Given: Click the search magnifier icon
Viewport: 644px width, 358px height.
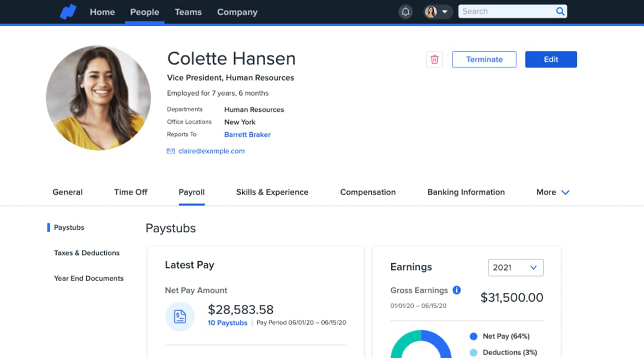Looking at the screenshot, I should (560, 11).
